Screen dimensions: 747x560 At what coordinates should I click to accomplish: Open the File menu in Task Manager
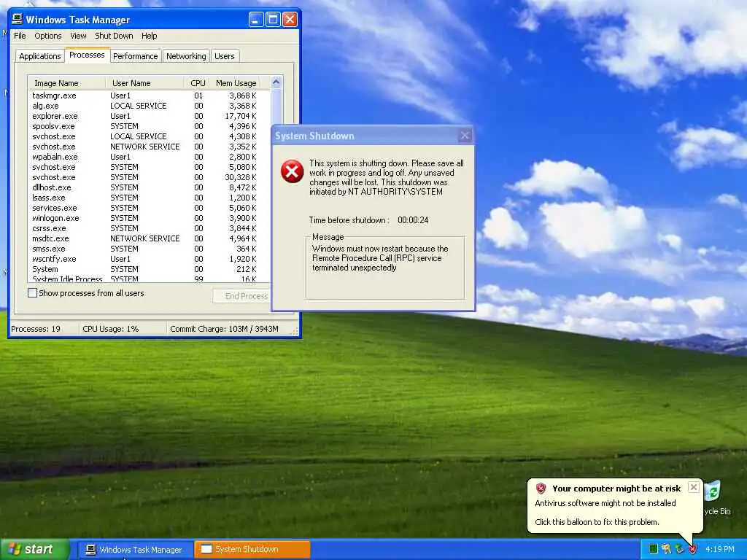click(20, 36)
